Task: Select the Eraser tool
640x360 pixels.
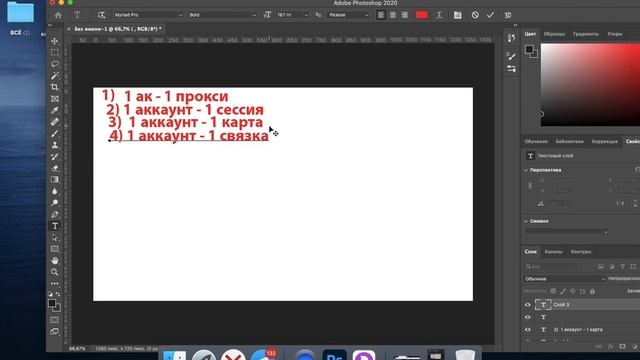Action: 54,168
